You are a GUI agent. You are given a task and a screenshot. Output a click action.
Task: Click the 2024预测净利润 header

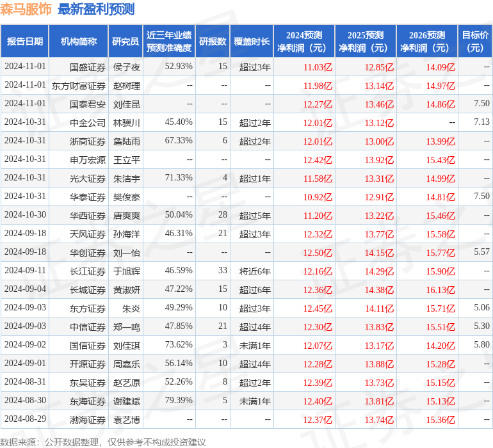(304, 41)
